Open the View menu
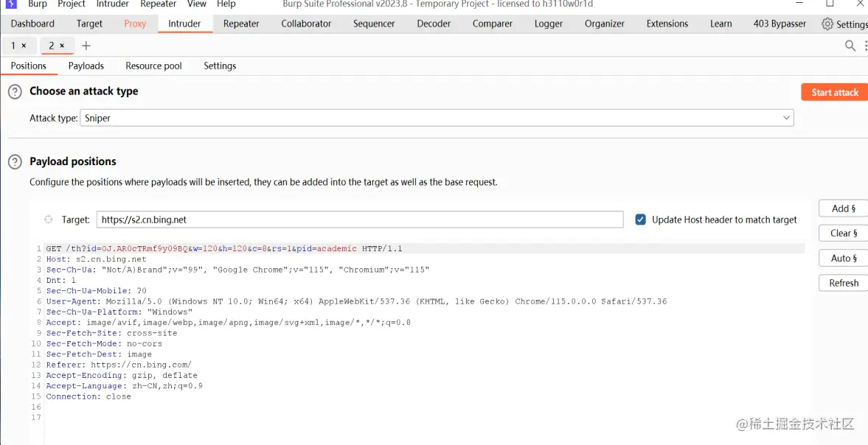This screenshot has width=868, height=445. 196,4
